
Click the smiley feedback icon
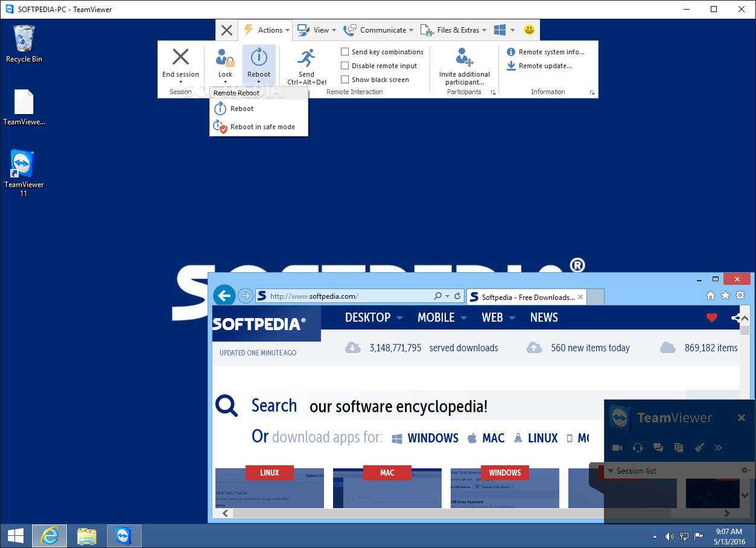529,30
